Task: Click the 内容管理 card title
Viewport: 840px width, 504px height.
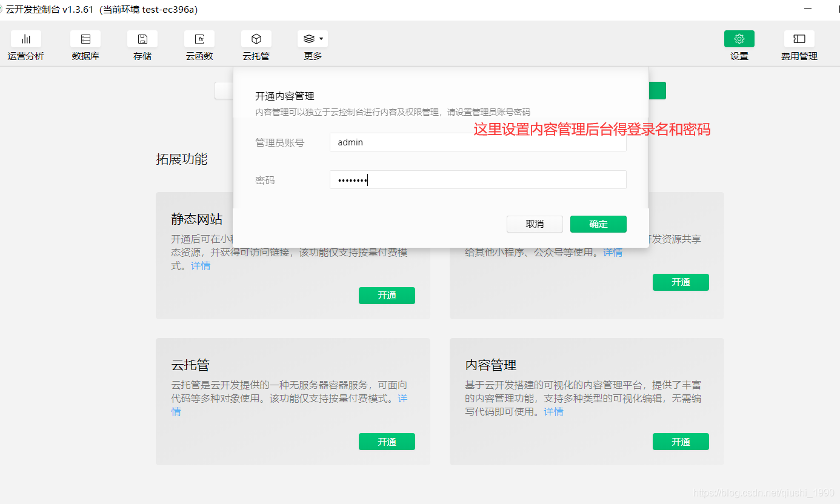Action: tap(491, 365)
